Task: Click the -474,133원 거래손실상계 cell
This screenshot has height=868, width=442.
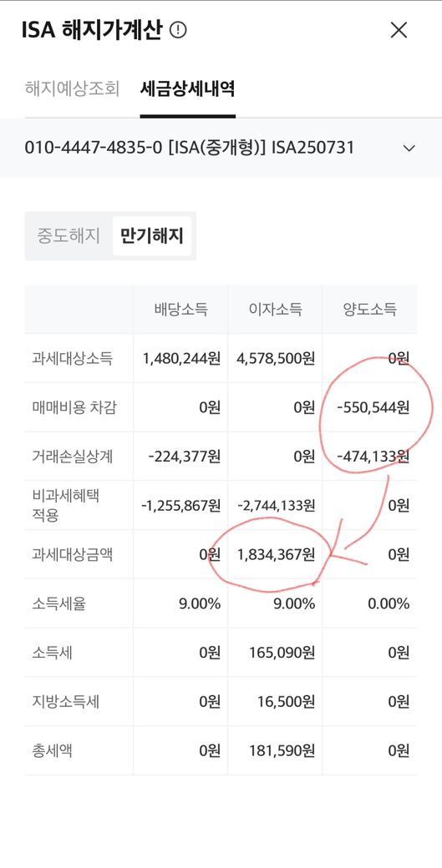Action: pyautogui.click(x=373, y=457)
